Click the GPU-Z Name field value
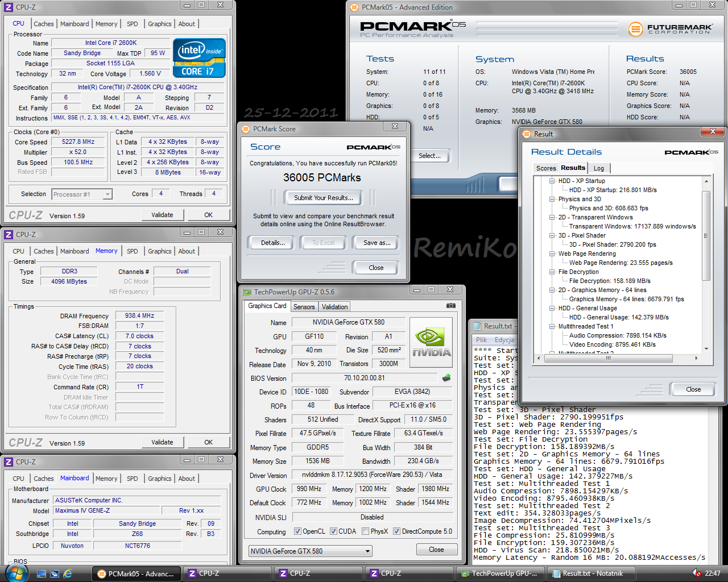Screen dimensions: 728x582 pyautogui.click(x=348, y=322)
